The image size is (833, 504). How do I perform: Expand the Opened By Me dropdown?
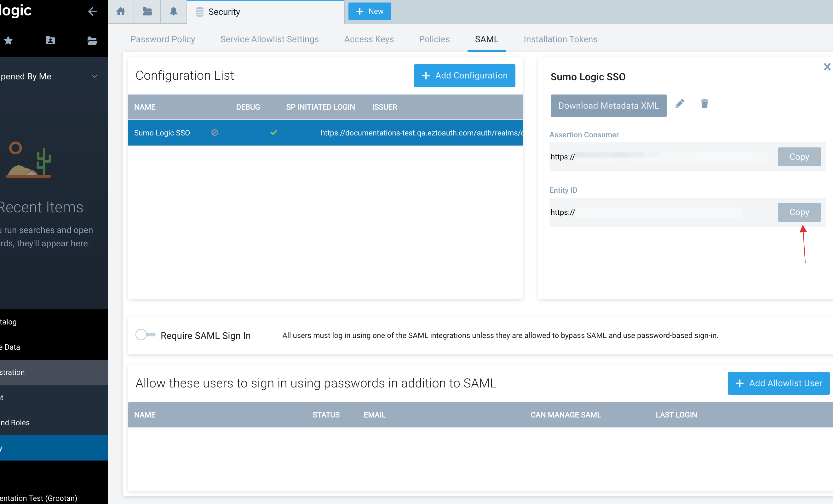pos(49,77)
